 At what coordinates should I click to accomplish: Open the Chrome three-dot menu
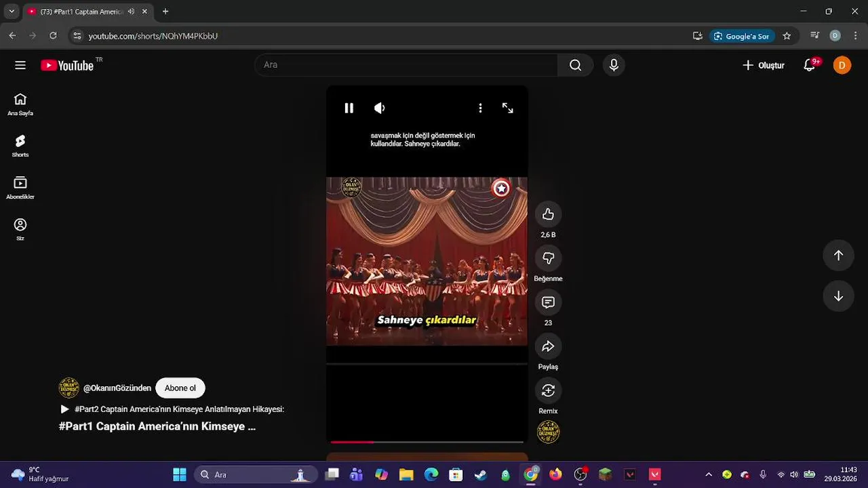point(855,36)
